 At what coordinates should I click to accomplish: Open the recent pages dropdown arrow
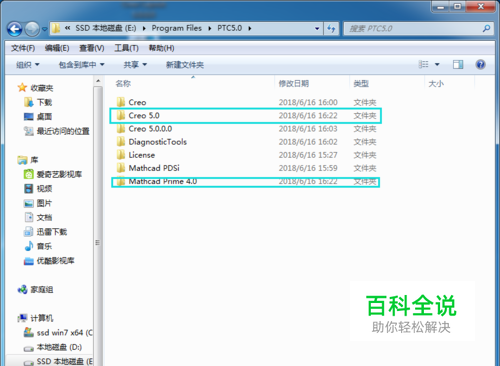(x=44, y=29)
